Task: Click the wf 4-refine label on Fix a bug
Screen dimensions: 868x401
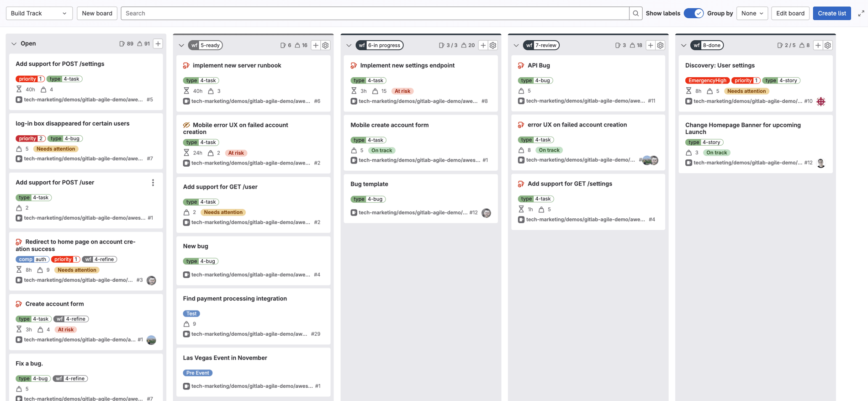Action: (x=70, y=379)
